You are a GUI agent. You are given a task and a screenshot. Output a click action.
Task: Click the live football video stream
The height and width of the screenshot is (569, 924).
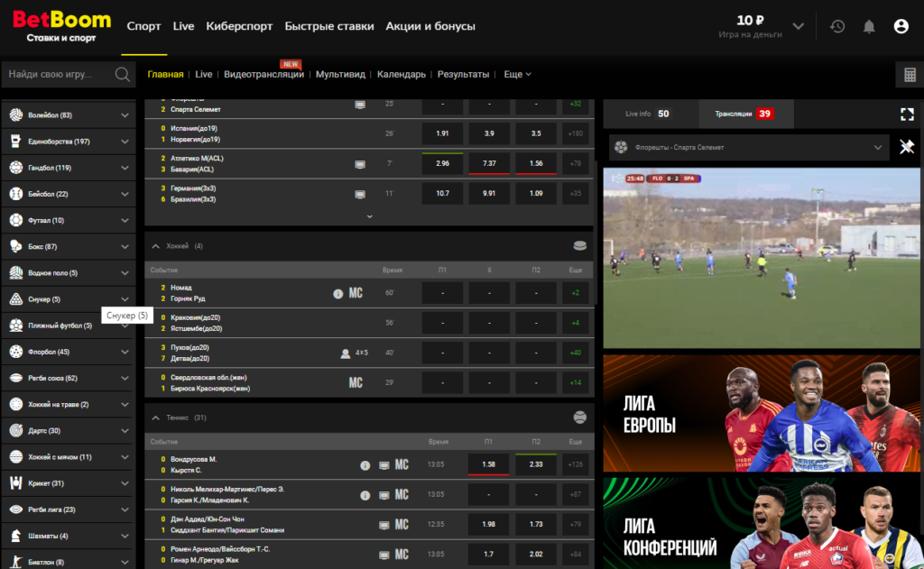click(762, 258)
